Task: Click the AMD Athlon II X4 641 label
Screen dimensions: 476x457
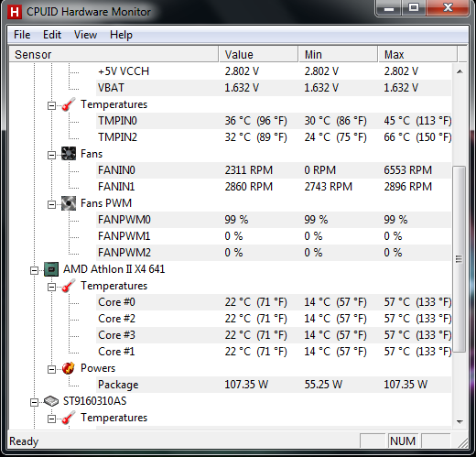Action: click(x=114, y=269)
